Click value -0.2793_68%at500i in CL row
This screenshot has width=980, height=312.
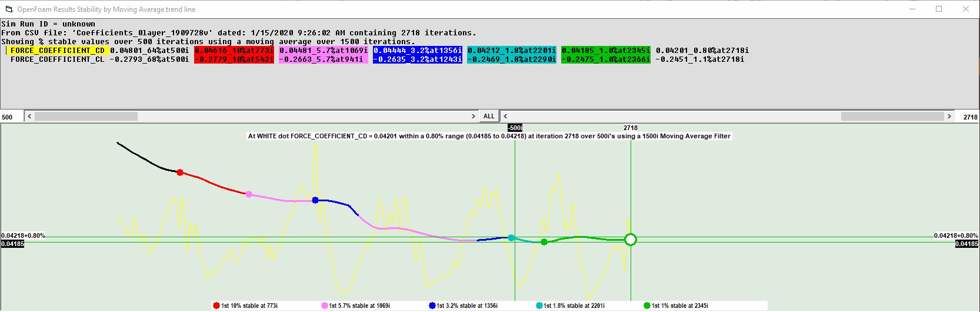coord(149,59)
